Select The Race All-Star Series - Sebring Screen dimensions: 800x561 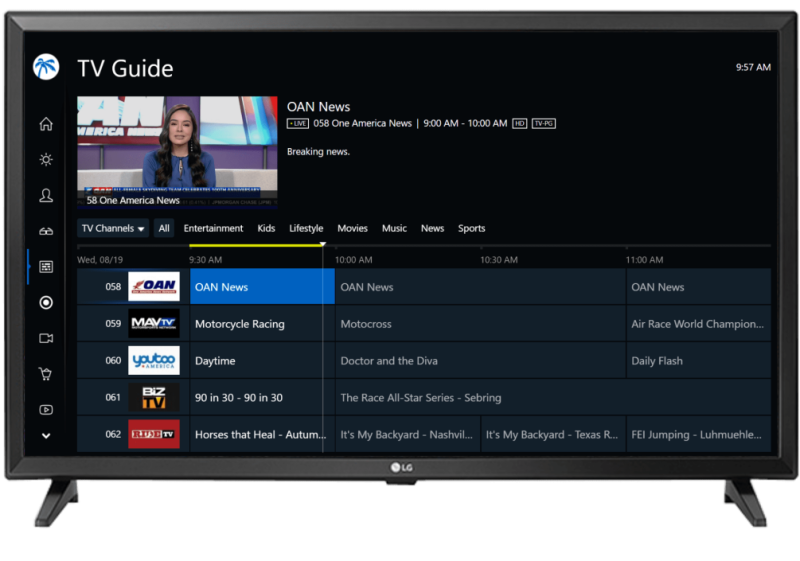pos(553,397)
